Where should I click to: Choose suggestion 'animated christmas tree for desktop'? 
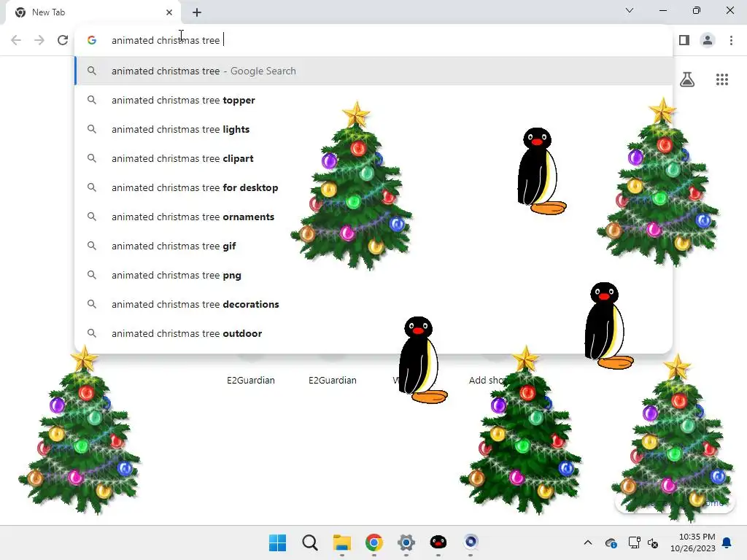[x=374, y=187]
